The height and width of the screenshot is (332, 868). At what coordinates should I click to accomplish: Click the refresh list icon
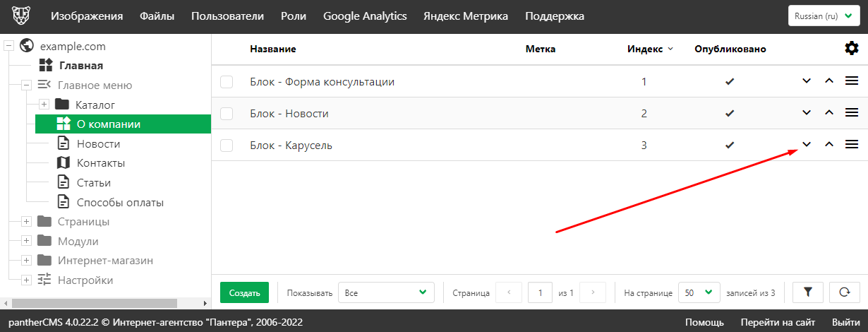click(843, 292)
